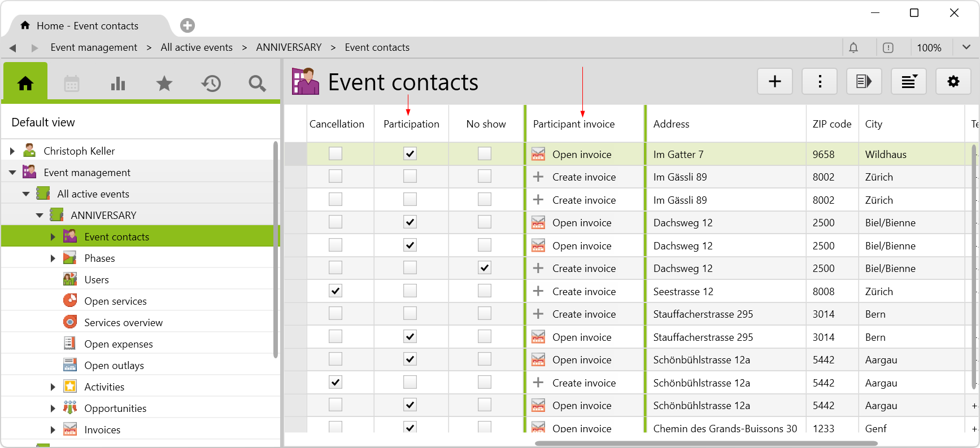Uncheck Participation for the Wildhaus row
Viewport: 980px width, 448px height.
410,153
